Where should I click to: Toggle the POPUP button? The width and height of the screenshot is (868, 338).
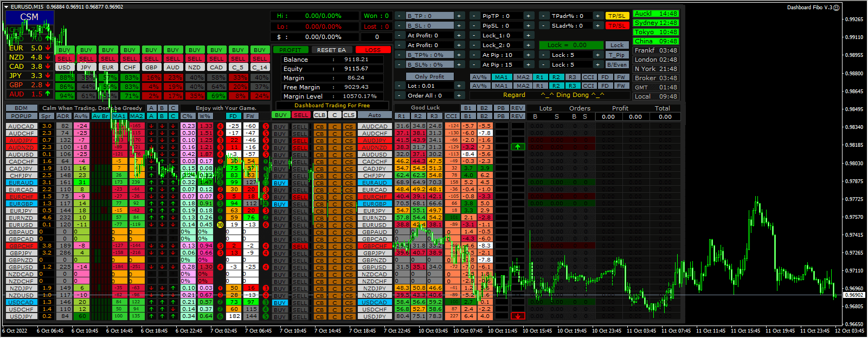21,116
